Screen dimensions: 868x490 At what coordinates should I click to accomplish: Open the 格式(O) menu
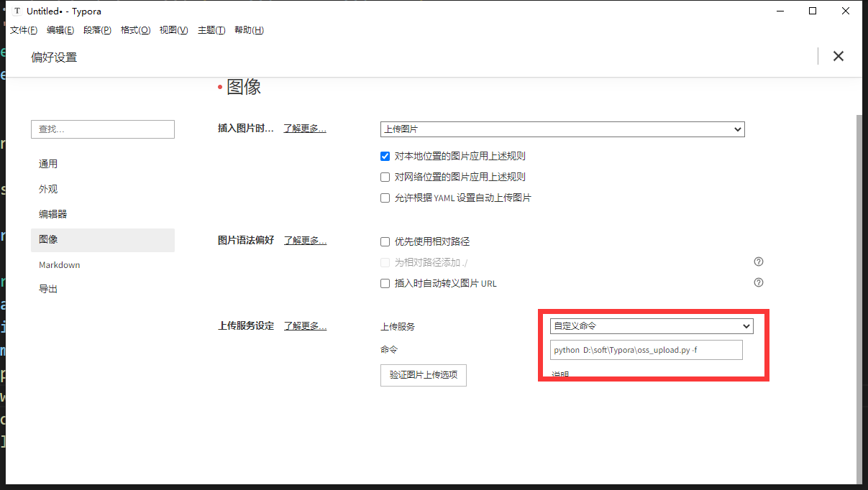[135, 30]
